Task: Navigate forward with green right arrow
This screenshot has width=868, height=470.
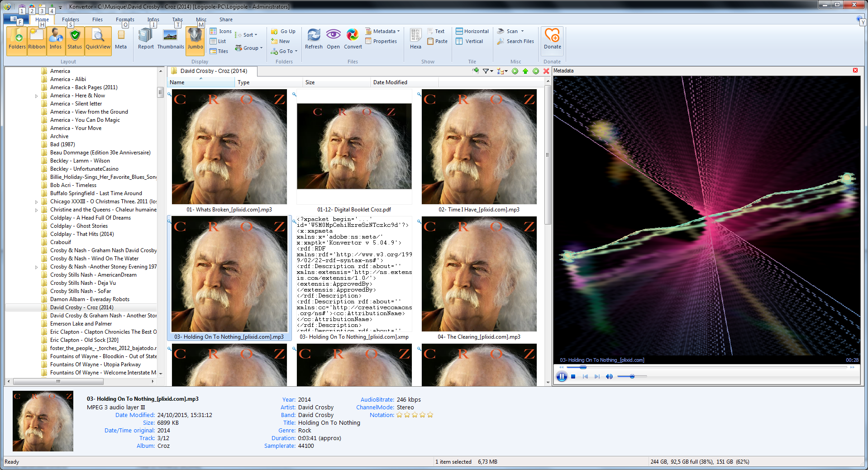Action: [x=536, y=71]
